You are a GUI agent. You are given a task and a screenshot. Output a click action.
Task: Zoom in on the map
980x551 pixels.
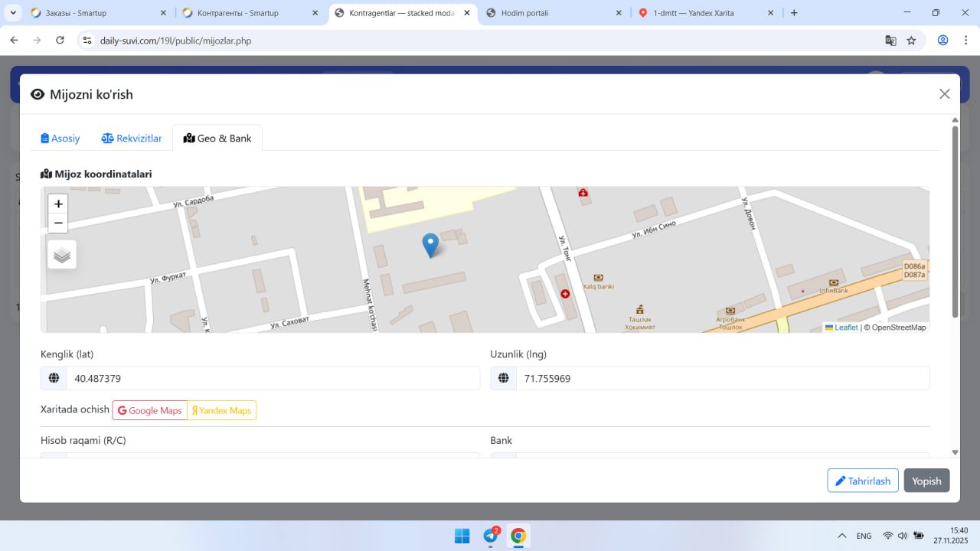click(58, 204)
